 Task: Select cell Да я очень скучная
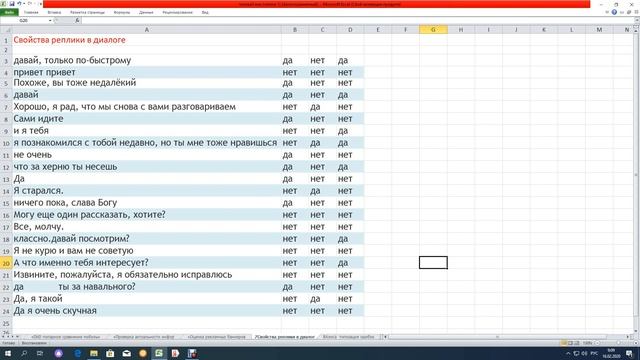click(147, 311)
